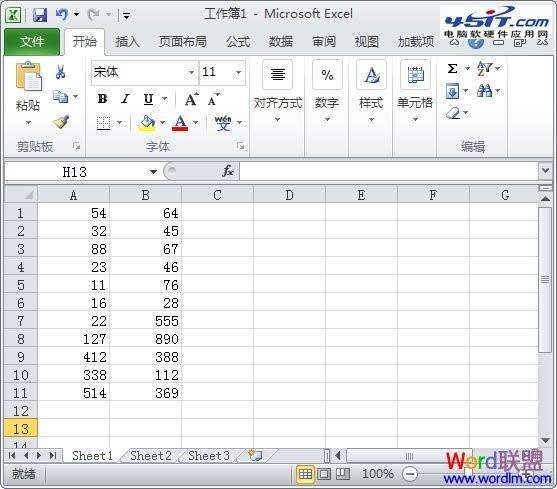Click cell containing 555

coord(146,321)
